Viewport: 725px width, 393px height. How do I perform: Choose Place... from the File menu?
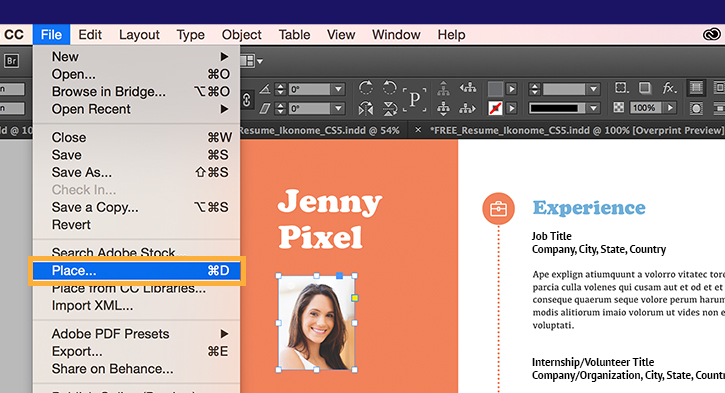click(x=137, y=270)
